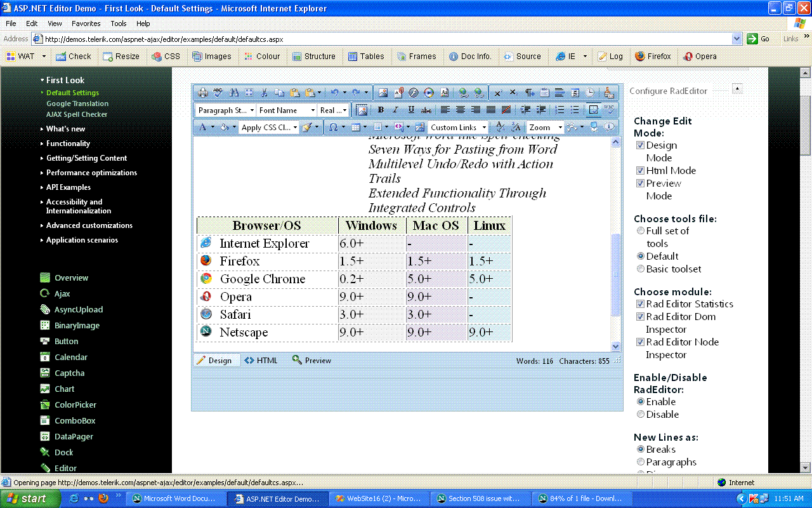Open the Real font size dropdown
Viewport: 812px width, 508px height.
pyautogui.click(x=333, y=110)
